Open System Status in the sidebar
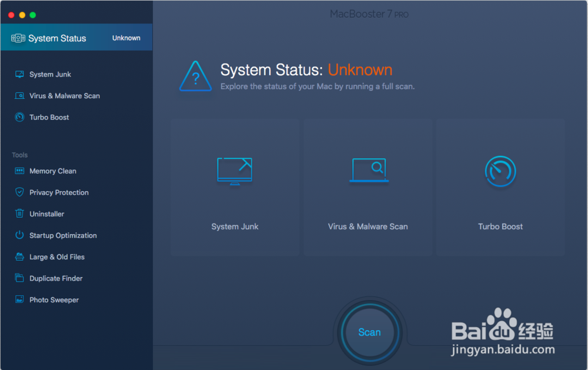The width and height of the screenshot is (588, 370). tap(76, 37)
